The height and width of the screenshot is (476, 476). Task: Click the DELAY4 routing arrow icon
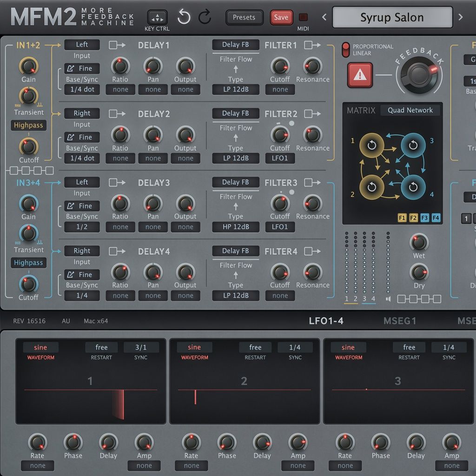tap(117, 251)
